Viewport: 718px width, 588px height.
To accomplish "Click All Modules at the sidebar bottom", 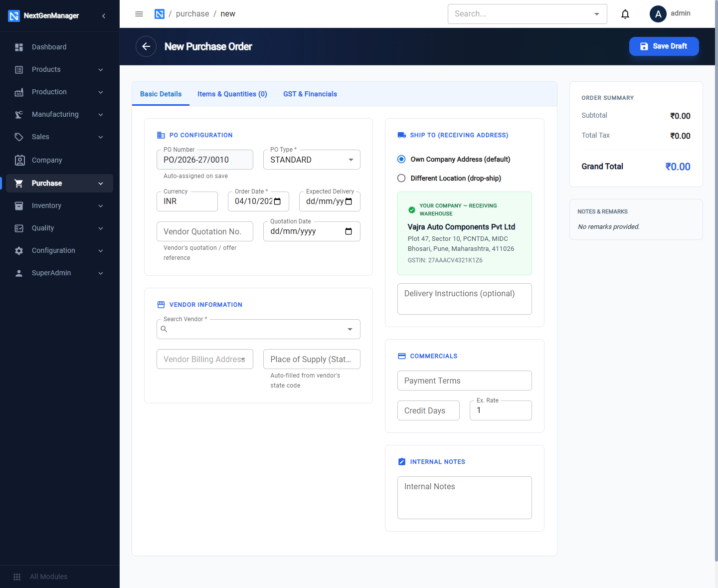I will [48, 577].
